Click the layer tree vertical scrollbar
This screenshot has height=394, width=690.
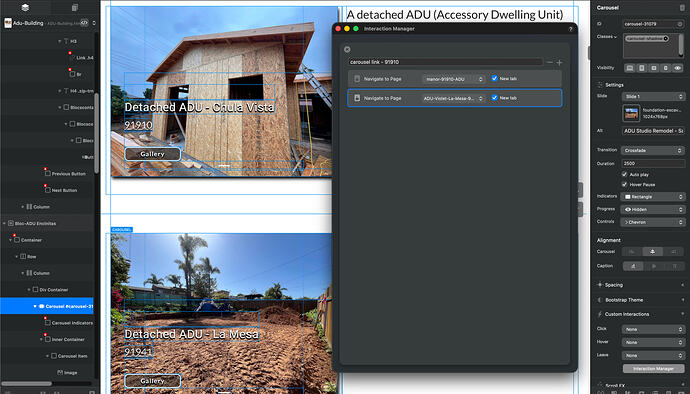tap(96, 133)
